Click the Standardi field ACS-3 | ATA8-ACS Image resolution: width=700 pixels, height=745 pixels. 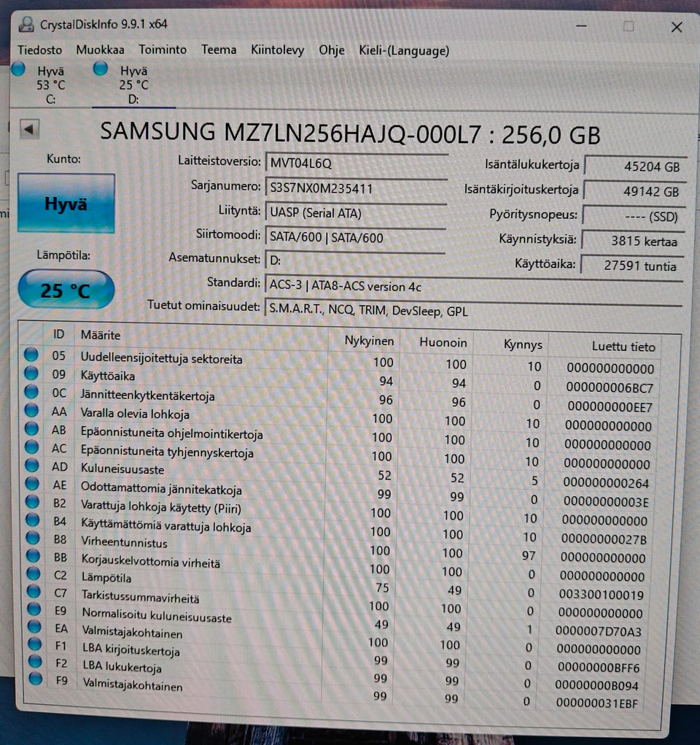473,286
